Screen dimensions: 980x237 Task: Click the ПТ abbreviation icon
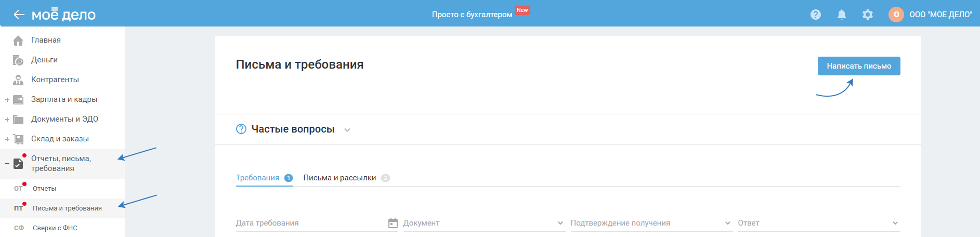coord(18,208)
